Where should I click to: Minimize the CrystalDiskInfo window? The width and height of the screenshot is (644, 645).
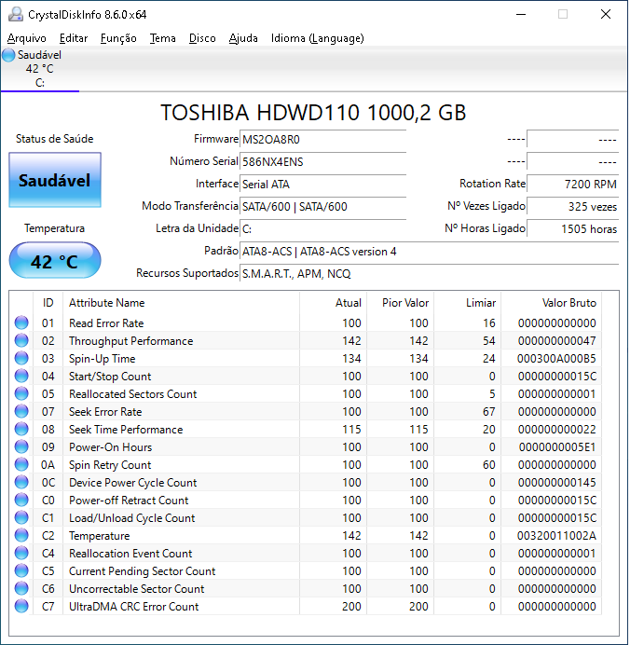(521, 14)
